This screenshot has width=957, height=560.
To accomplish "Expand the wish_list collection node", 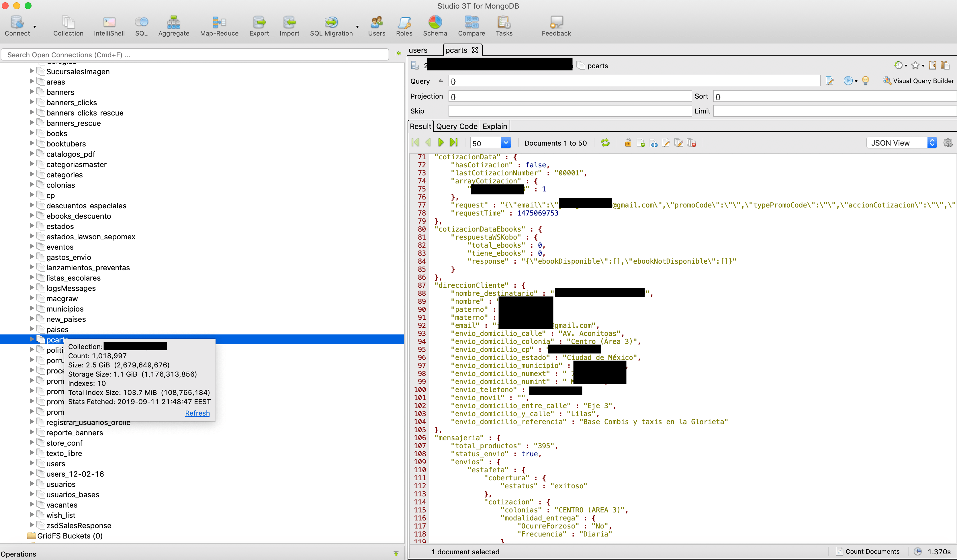I will (32, 515).
